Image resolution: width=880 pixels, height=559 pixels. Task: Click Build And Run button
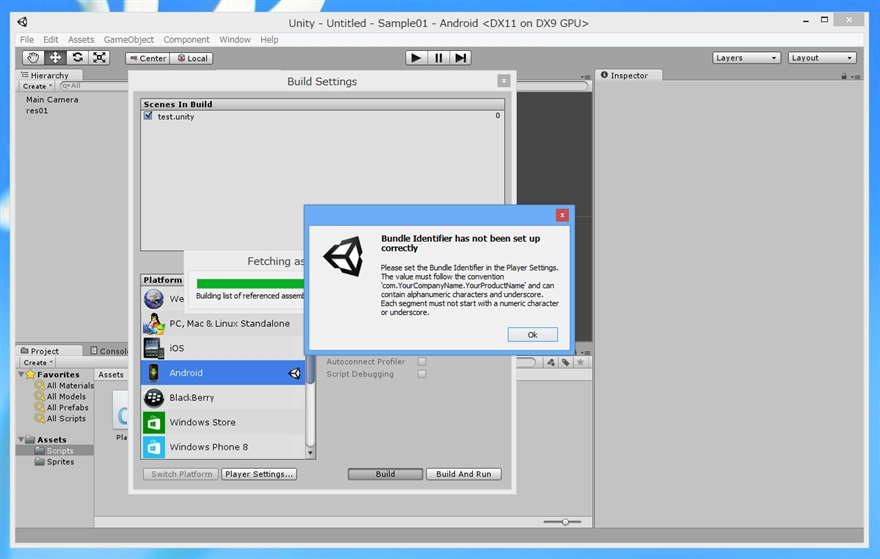pyautogui.click(x=464, y=474)
